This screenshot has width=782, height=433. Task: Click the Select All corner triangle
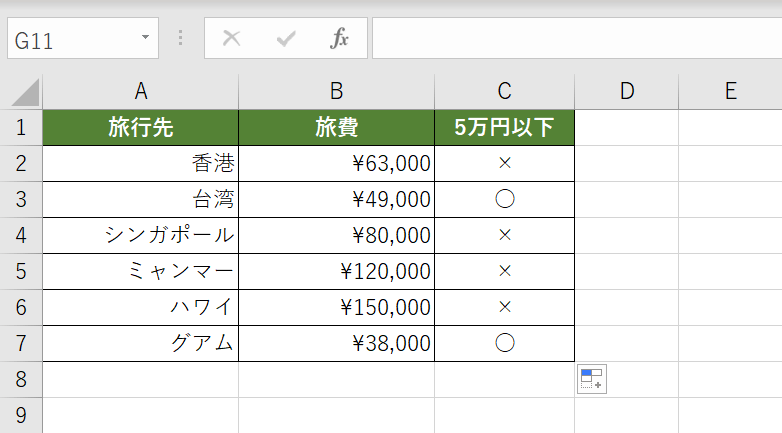23,92
